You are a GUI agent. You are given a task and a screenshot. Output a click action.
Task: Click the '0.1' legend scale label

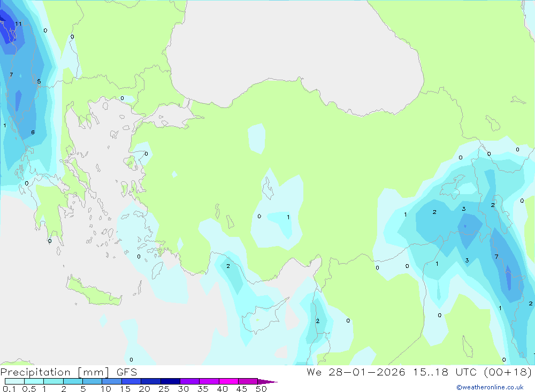(9, 389)
